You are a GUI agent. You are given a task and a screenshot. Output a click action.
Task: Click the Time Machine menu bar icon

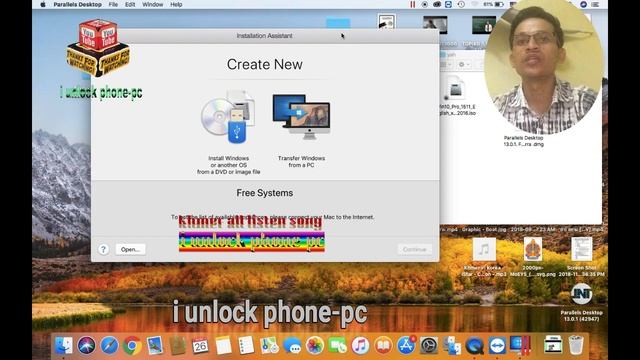pyautogui.click(x=461, y=4)
